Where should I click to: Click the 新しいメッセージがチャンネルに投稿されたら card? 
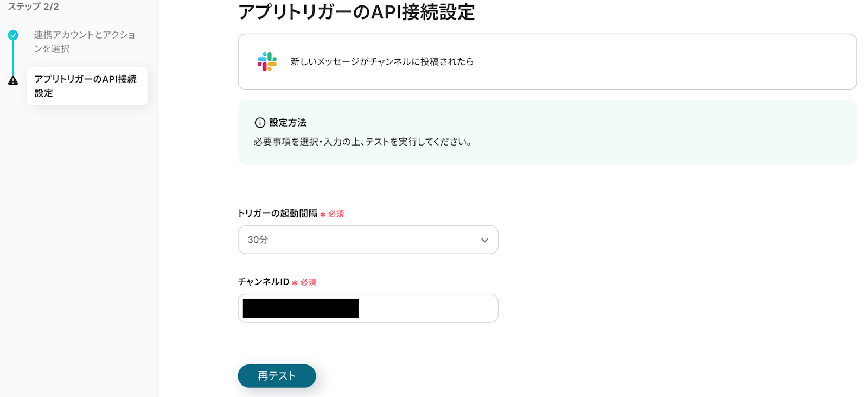click(547, 62)
